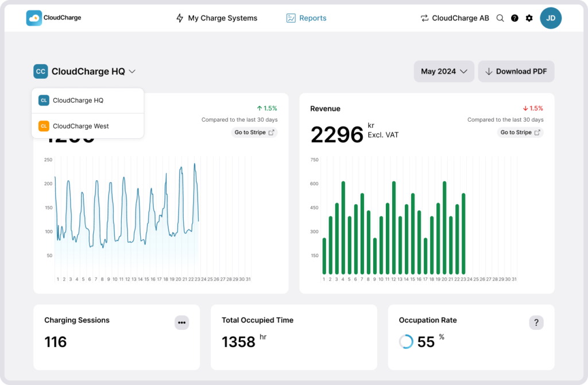Viewport: 588px width, 385px height.
Task: Open the search magnifier icon
Action: 500,18
